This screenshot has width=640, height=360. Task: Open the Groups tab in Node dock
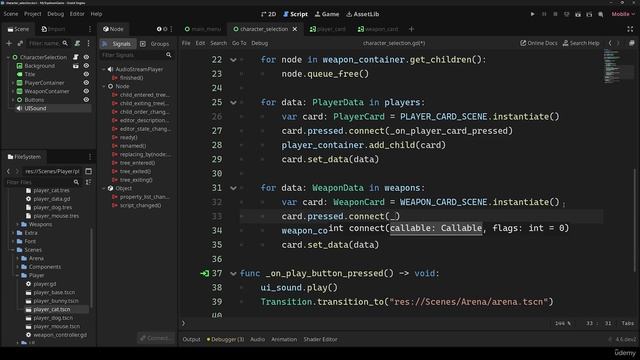(x=155, y=44)
